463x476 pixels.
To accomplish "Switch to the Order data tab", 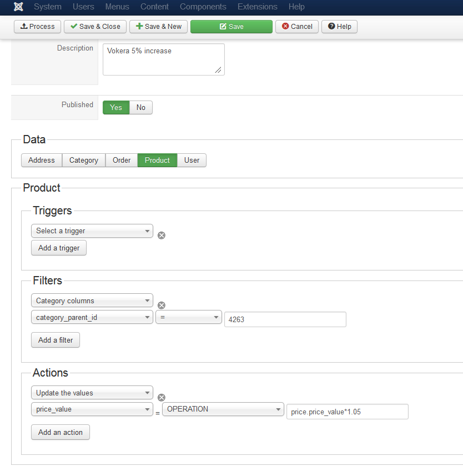I will [122, 161].
